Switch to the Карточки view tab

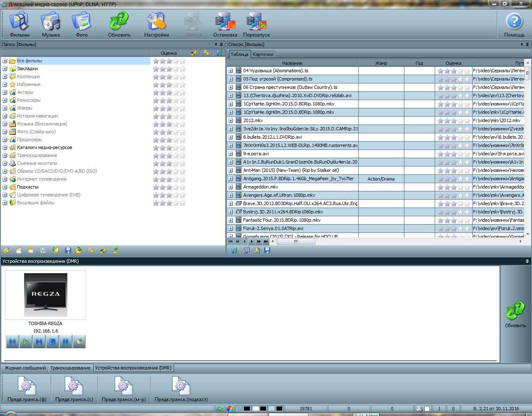(x=263, y=54)
